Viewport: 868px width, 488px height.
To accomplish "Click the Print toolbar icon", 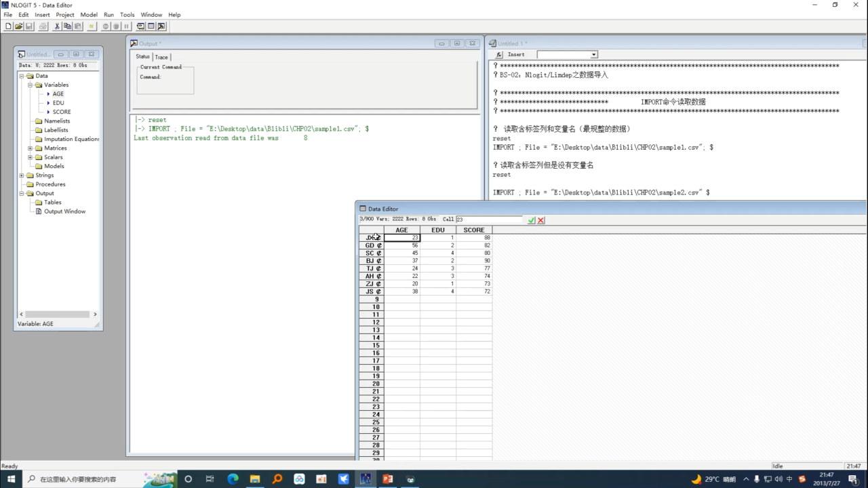I will pos(43,26).
